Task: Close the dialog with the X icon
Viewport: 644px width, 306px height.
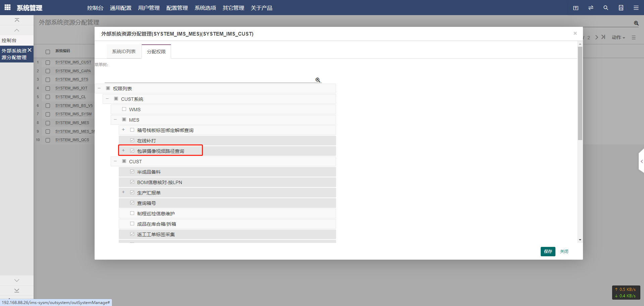Action: click(575, 33)
